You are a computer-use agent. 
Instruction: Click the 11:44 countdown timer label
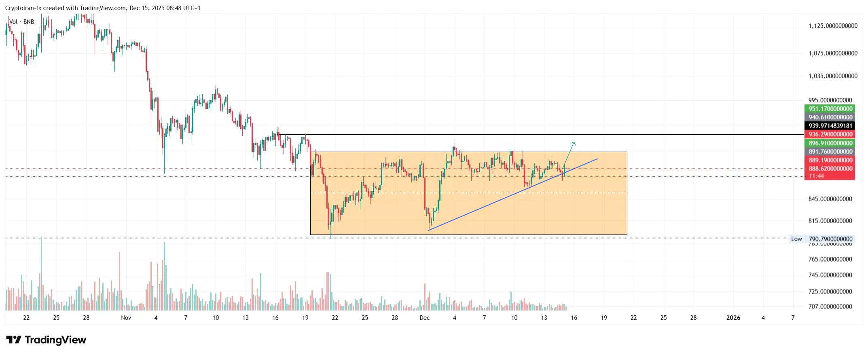(x=817, y=176)
